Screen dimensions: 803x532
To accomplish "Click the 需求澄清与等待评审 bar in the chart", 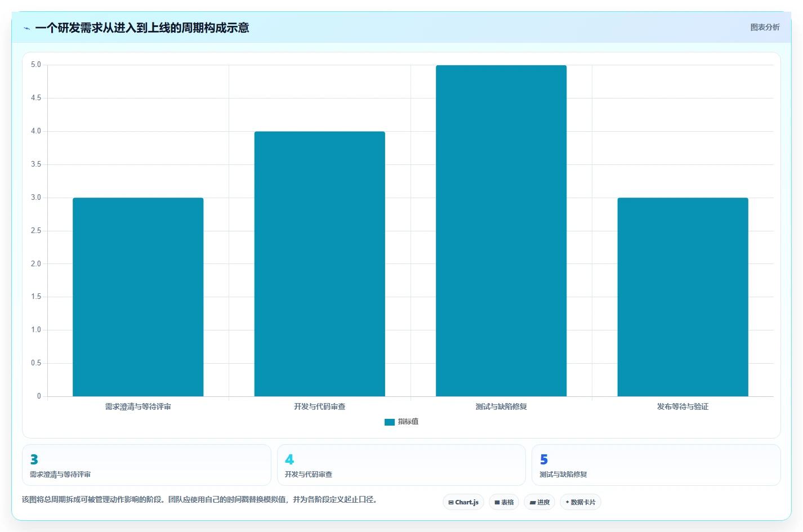I will 138,297.
